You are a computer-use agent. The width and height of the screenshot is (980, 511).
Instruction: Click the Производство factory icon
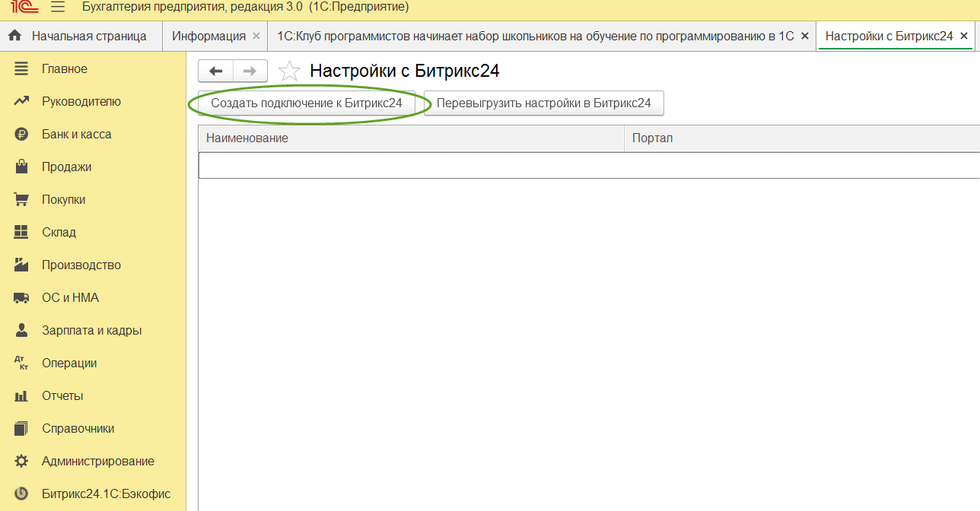click(21, 265)
